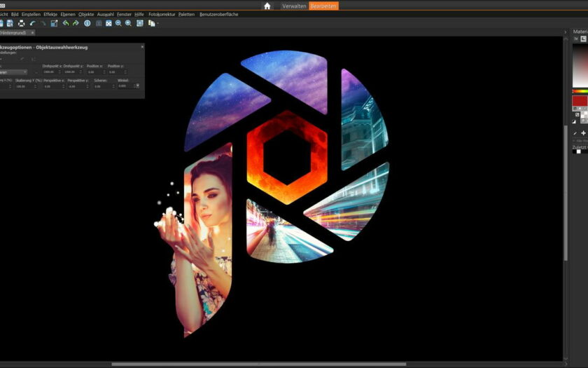588x368 pixels.
Task: Switch to the Bearbeiten tab
Action: click(x=323, y=6)
